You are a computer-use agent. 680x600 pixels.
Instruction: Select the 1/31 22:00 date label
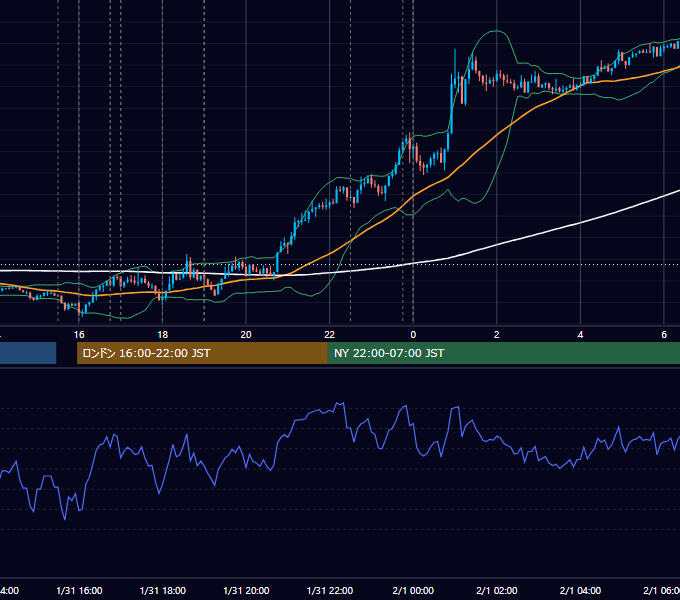coord(330,590)
